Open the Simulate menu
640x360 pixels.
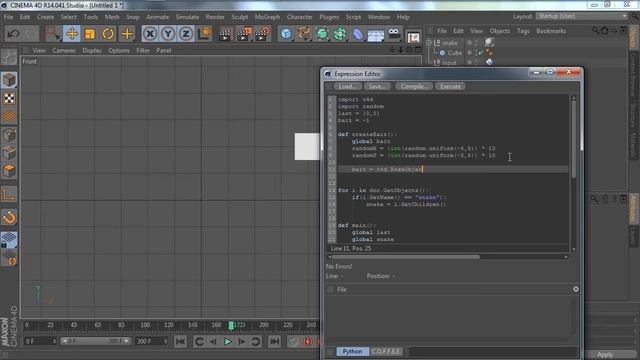187,17
